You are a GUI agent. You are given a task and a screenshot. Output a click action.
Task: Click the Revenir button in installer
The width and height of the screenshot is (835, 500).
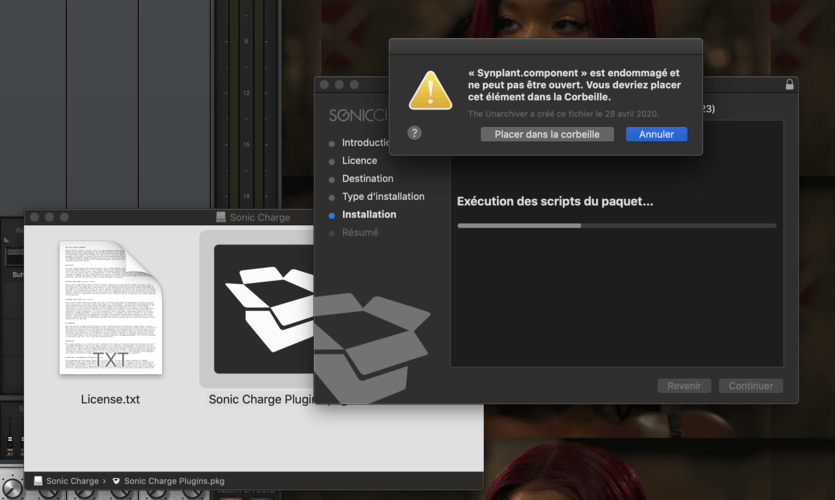point(684,386)
